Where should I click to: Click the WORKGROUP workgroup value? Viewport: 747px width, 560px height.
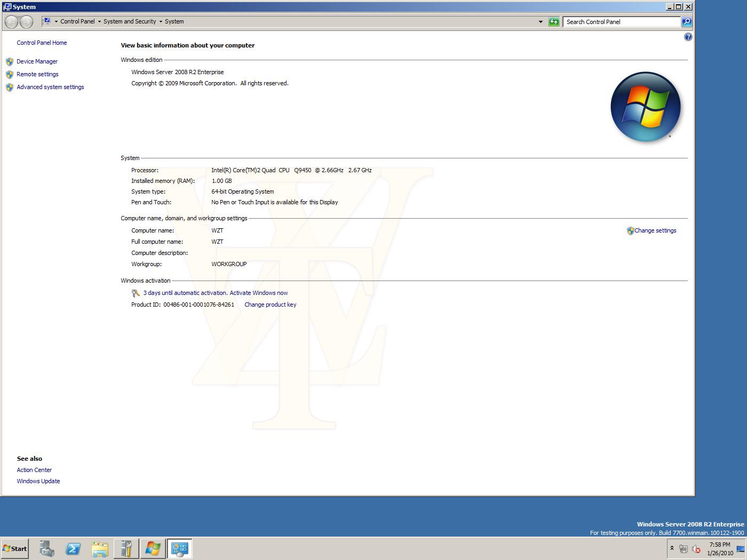point(229,264)
